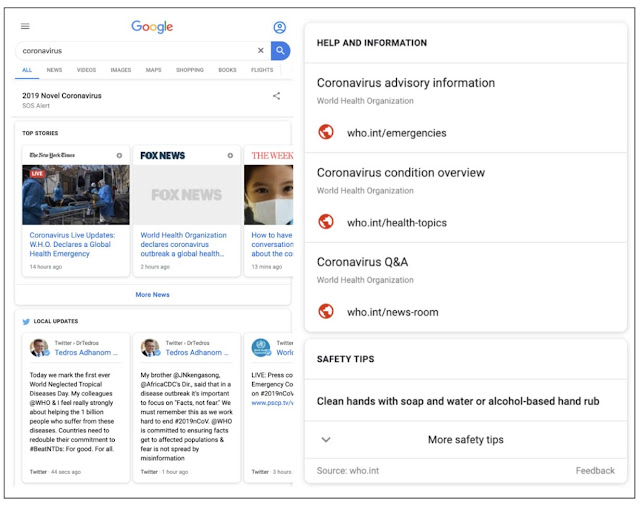Open How to have conversation headline
The image size is (640, 505).
tap(272, 244)
